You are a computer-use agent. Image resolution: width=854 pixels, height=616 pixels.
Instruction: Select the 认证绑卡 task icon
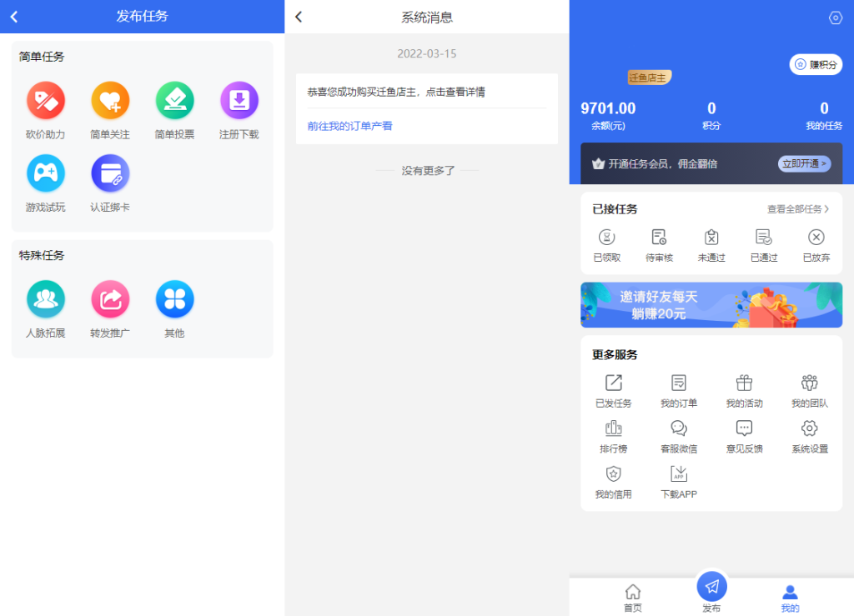(110, 173)
